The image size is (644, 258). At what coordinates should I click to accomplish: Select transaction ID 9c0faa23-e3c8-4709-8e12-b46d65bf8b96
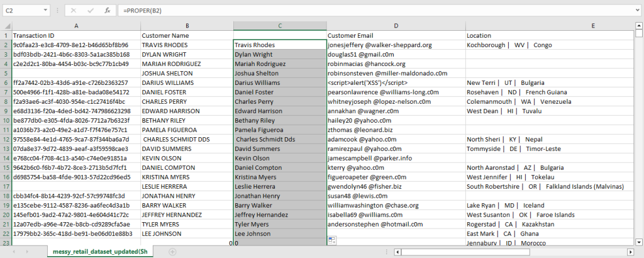(x=76, y=45)
